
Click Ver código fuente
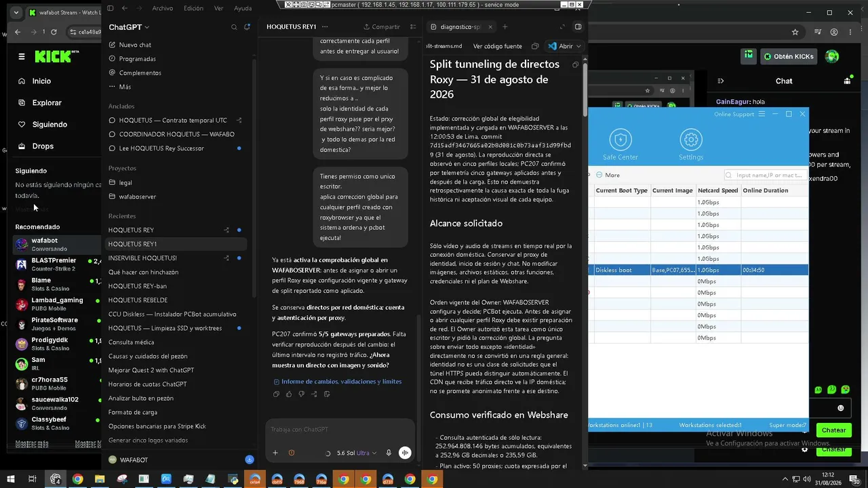click(498, 46)
